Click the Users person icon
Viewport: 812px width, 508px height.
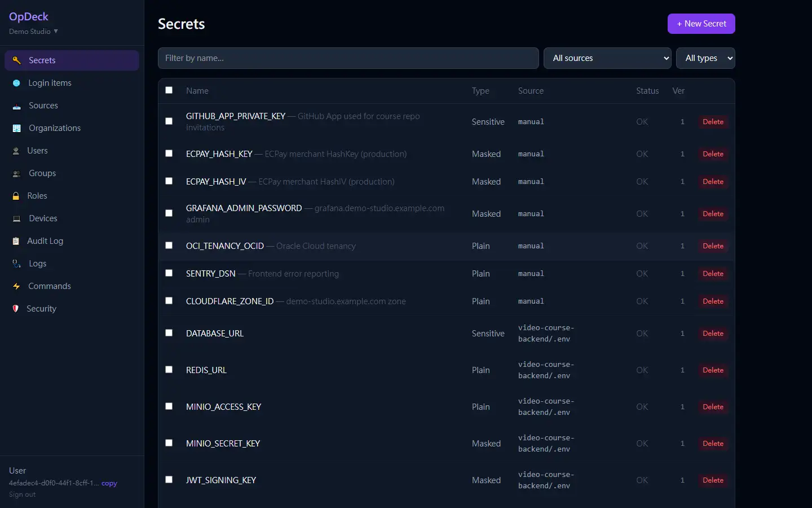[x=16, y=151]
